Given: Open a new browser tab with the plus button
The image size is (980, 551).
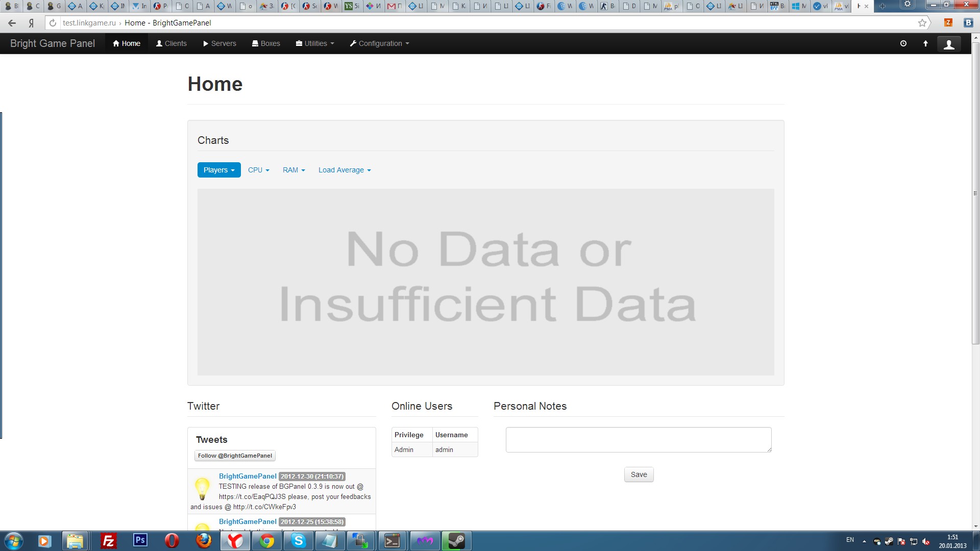Looking at the screenshot, I should 882,6.
